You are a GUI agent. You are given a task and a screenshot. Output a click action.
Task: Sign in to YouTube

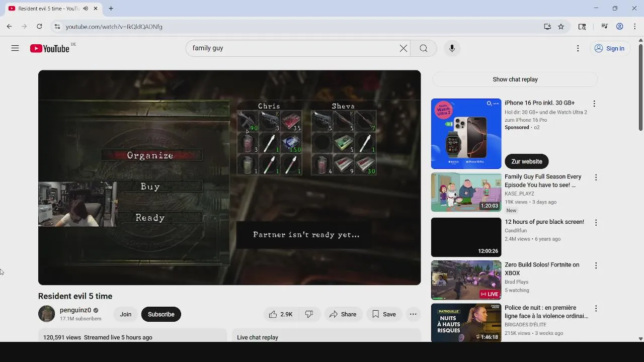(609, 48)
